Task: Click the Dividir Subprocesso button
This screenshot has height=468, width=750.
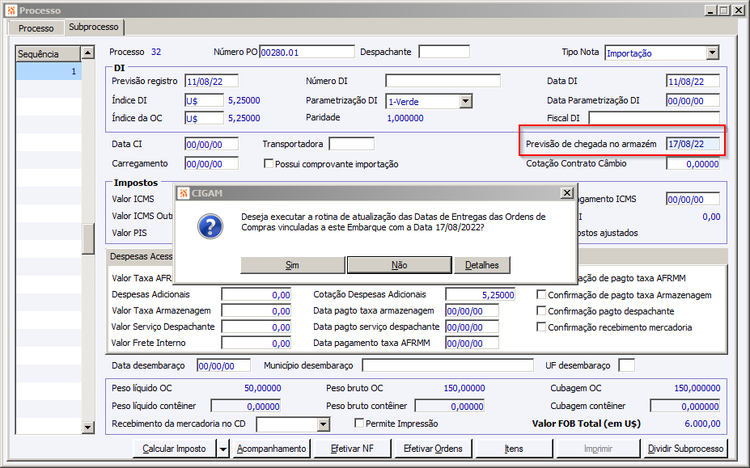Action: coord(685,449)
